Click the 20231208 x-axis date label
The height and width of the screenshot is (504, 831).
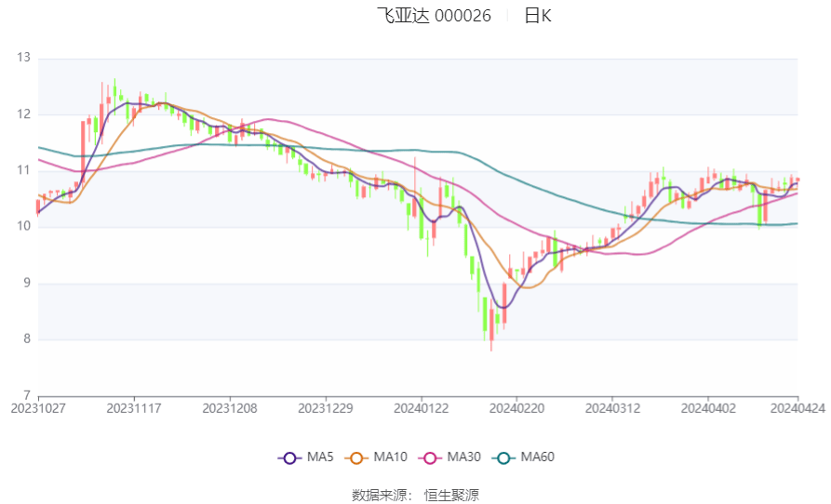pos(230,409)
